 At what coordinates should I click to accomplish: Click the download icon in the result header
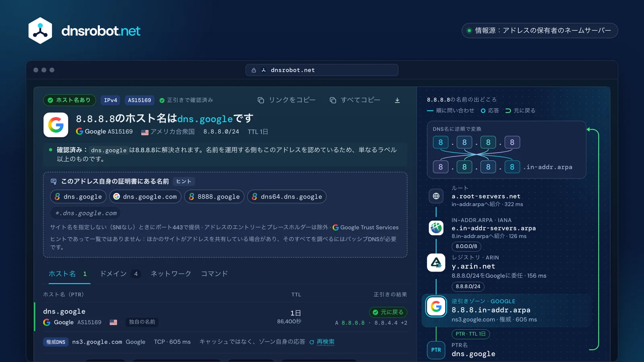pyautogui.click(x=397, y=100)
